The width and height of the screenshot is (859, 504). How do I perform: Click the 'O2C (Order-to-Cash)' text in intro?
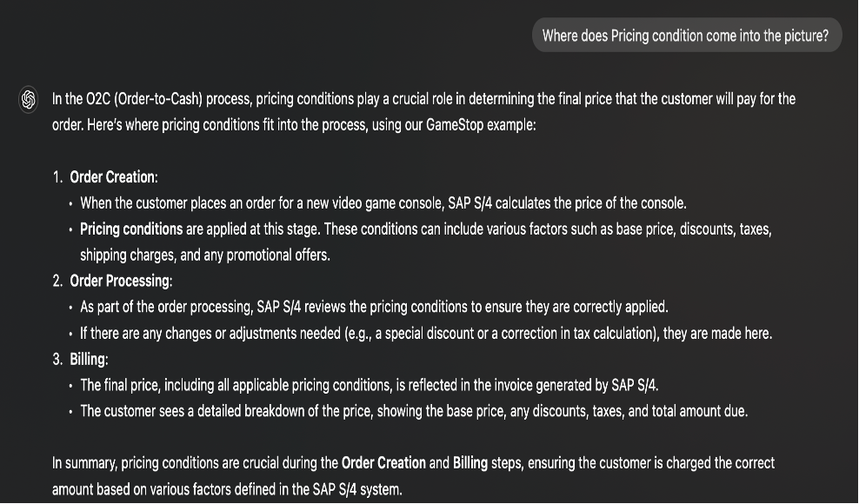point(144,99)
